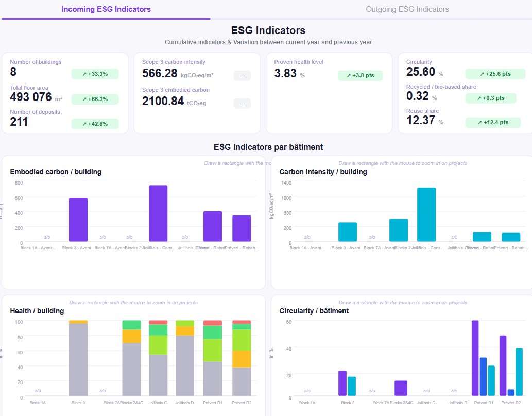Screen dimensions: 532x416
Task: Click the Blocks 2&4C cyan bar in Carbon intensity chart
Action: [x=399, y=230]
